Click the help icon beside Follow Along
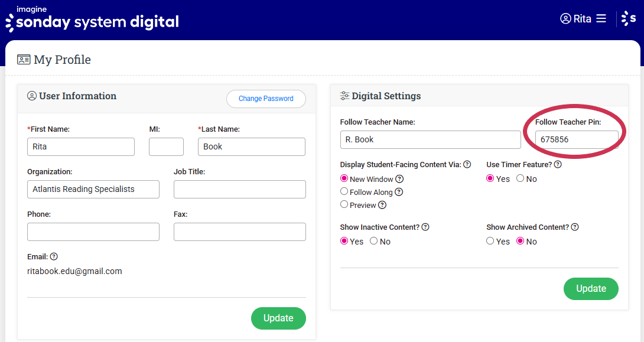644x342 pixels. 399,192
